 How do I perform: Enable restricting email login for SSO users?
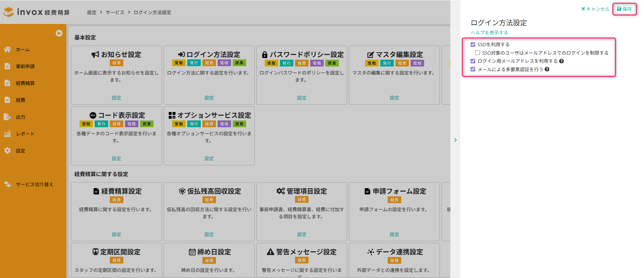478,53
